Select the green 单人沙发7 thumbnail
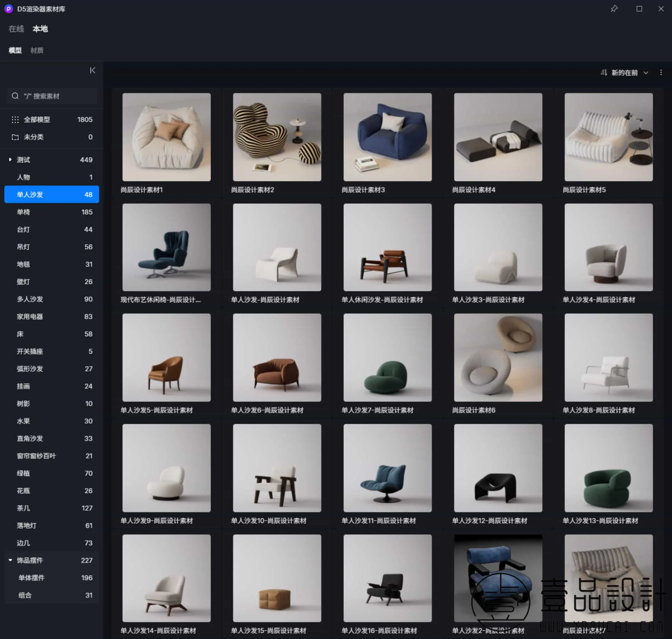672x639 pixels. [387, 357]
